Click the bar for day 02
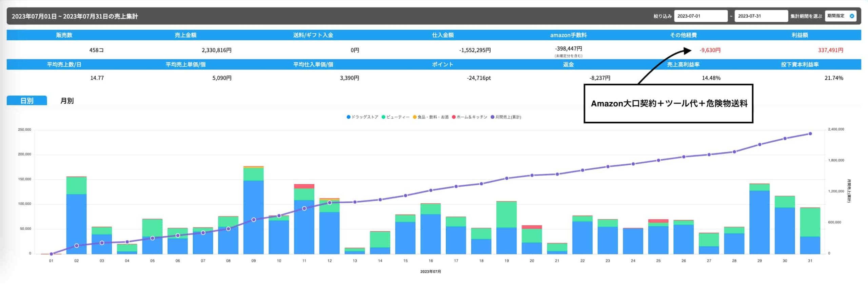This screenshot has height=287, width=868. (x=76, y=215)
